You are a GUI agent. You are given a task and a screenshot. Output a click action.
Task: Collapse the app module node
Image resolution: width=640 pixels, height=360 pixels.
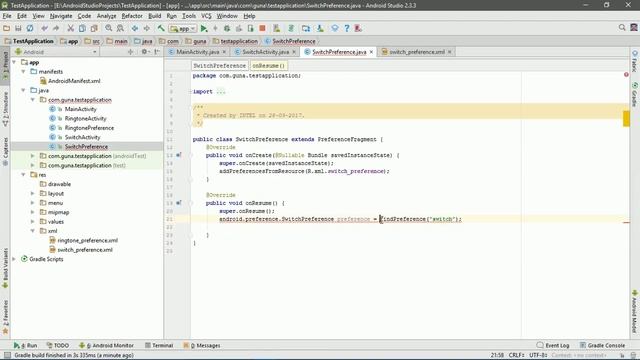(14, 62)
